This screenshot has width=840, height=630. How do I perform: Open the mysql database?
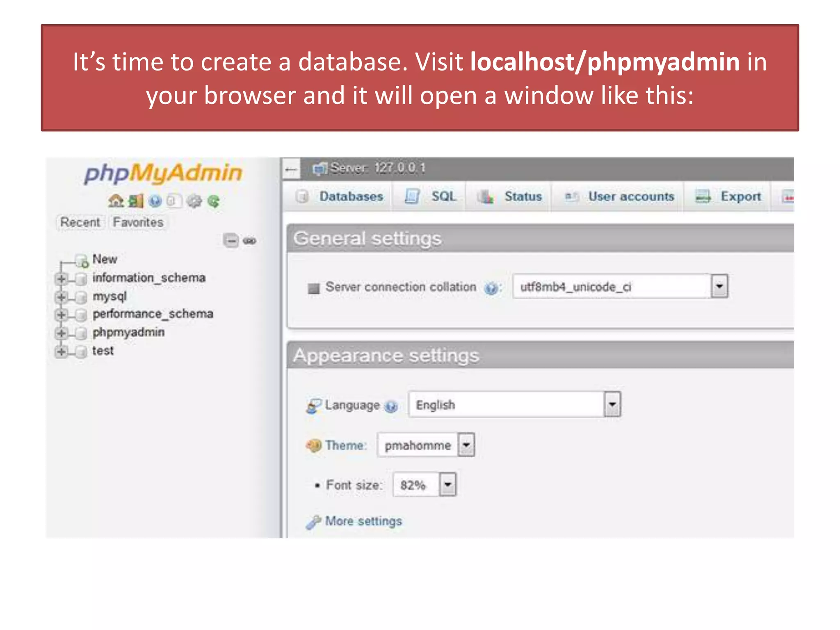pyautogui.click(x=110, y=297)
